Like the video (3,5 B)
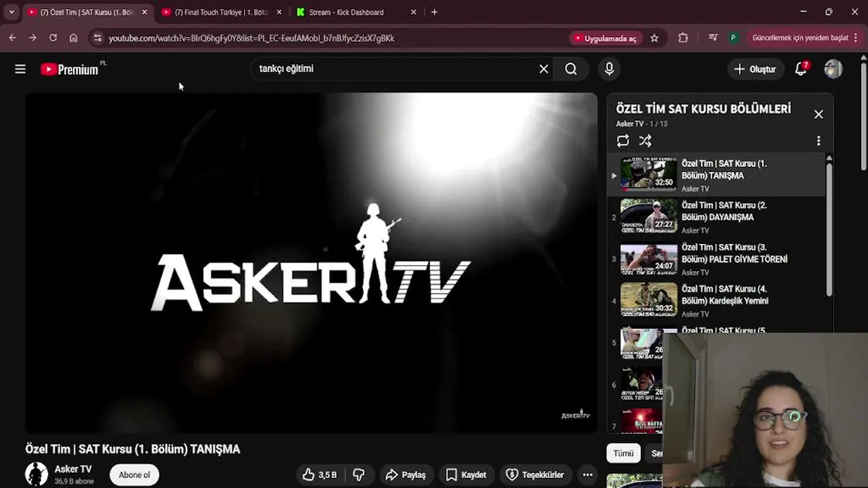The image size is (868, 488). click(320, 474)
